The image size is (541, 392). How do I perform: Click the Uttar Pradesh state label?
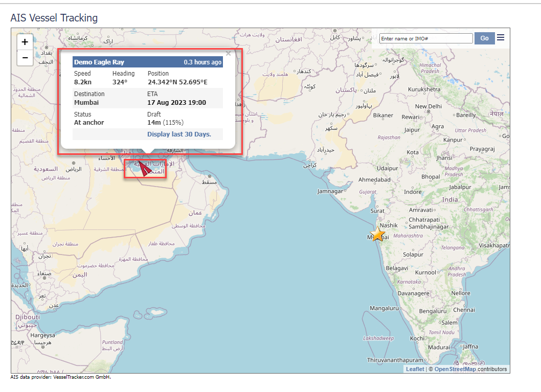coord(470,130)
